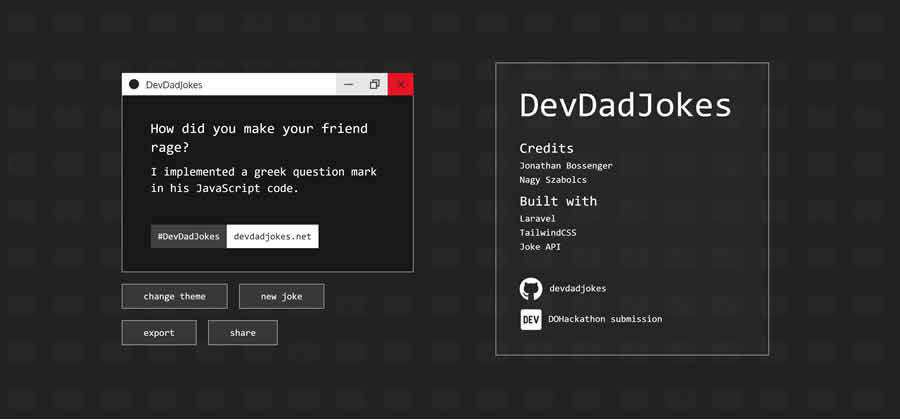
Task: Click the DEV community logo icon
Action: click(x=530, y=319)
